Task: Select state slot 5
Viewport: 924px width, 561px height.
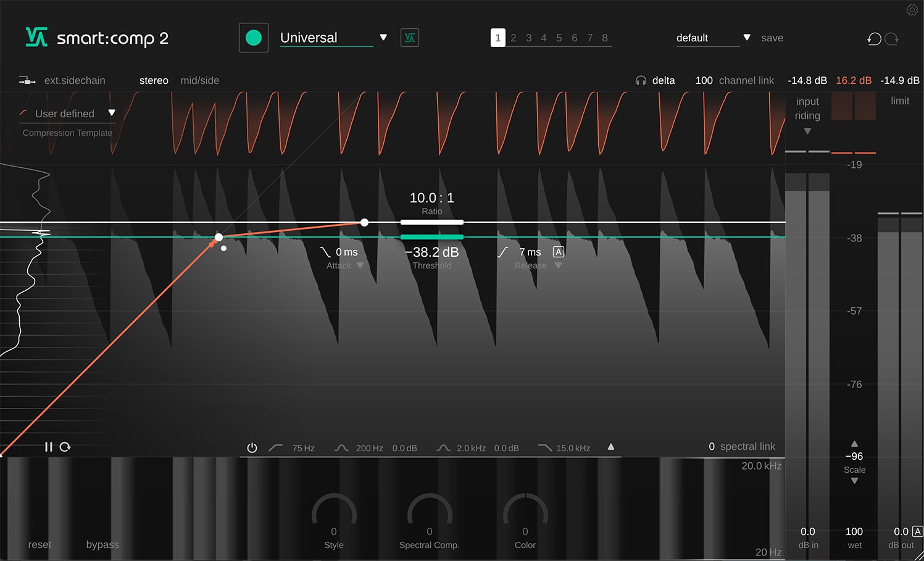Action: [x=559, y=38]
